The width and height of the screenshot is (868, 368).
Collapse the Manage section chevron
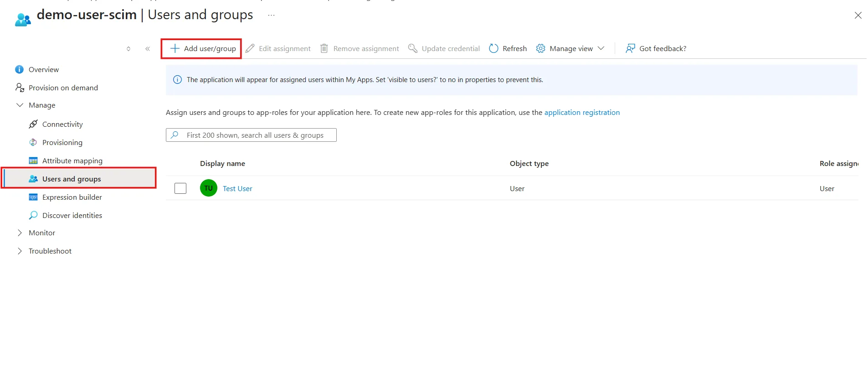pos(20,105)
